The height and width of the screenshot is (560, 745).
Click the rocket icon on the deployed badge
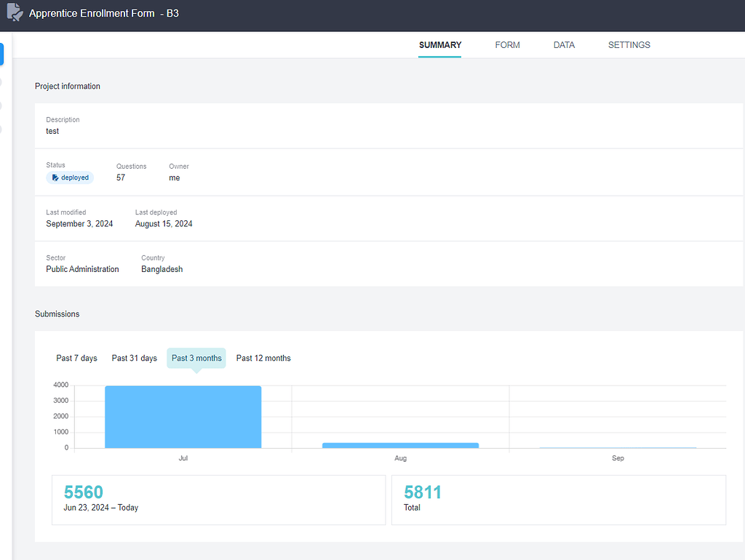pos(57,177)
